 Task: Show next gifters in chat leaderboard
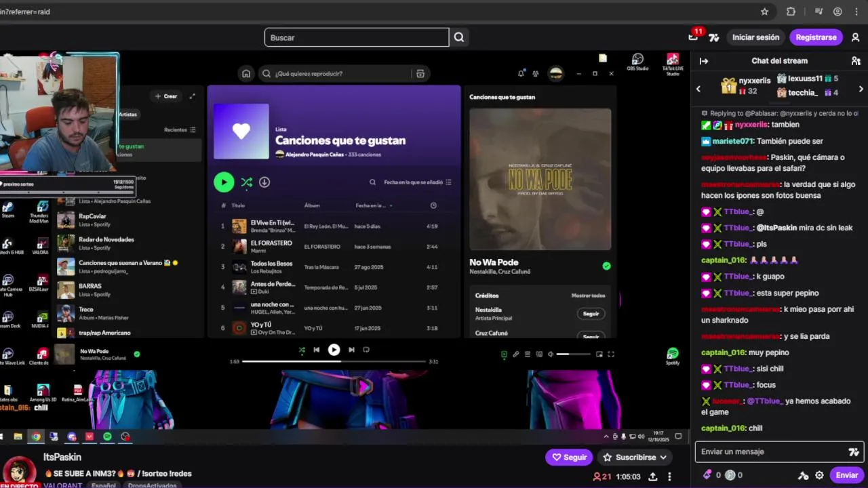click(x=861, y=89)
